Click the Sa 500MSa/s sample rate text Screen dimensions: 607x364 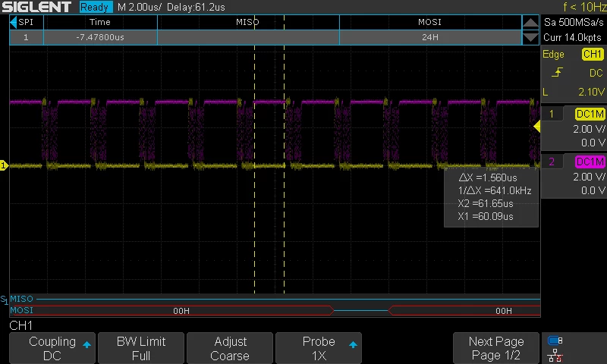coord(574,22)
